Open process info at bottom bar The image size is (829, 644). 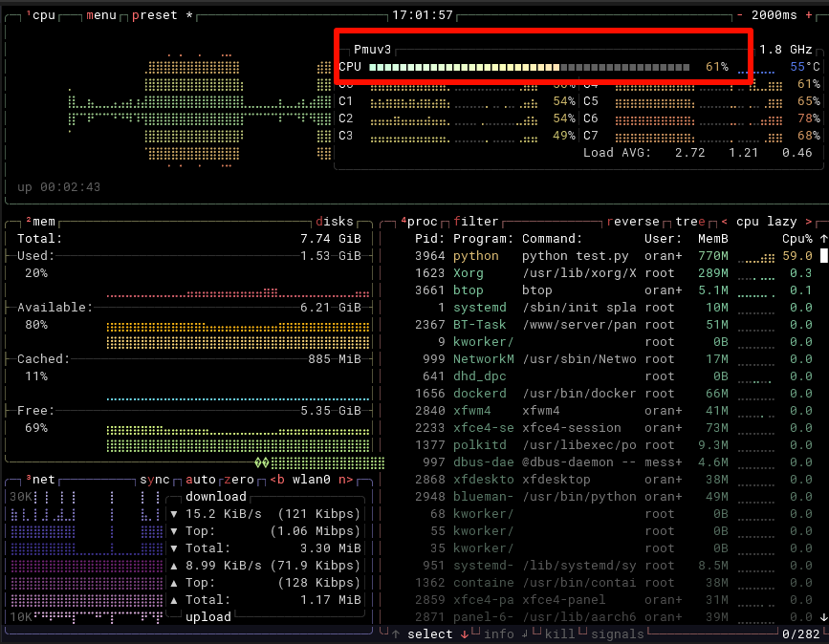point(498,633)
